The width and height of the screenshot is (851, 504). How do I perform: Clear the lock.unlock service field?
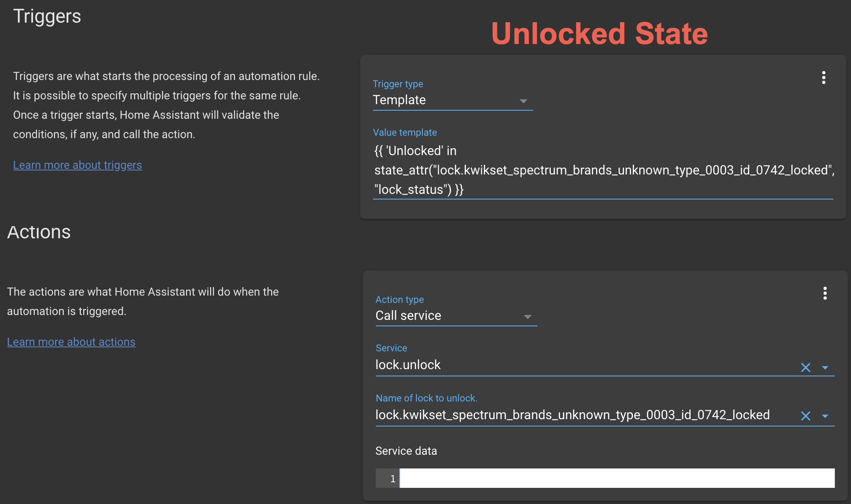click(x=805, y=367)
